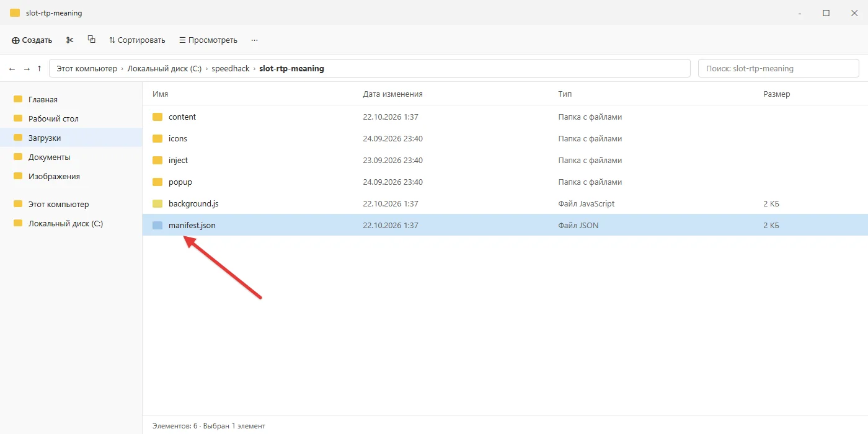Screen dimensions: 868x434
Task: Maximize the slot-rtp-meaning window
Action: 826,12
